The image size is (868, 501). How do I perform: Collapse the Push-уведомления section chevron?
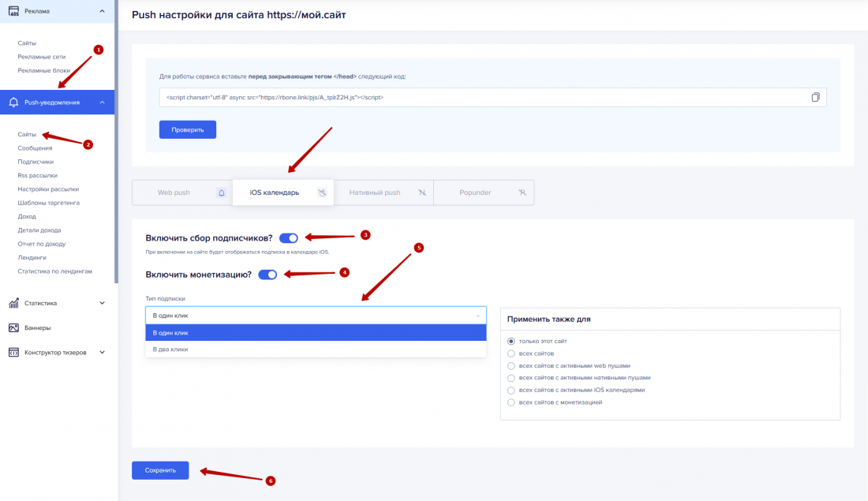pyautogui.click(x=102, y=103)
